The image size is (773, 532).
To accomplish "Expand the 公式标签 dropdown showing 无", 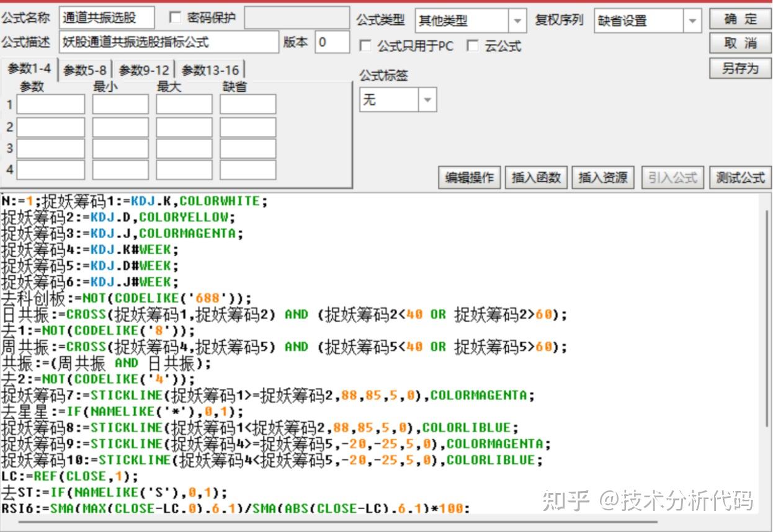I will tap(427, 99).
